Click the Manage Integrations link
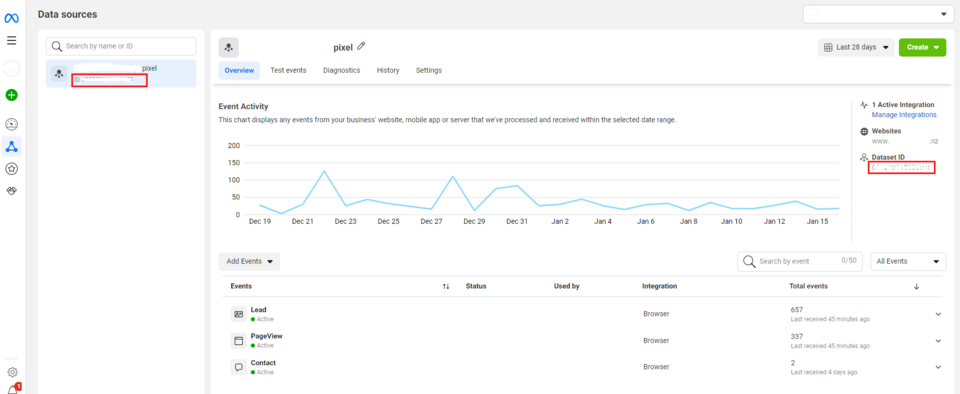 (904, 114)
